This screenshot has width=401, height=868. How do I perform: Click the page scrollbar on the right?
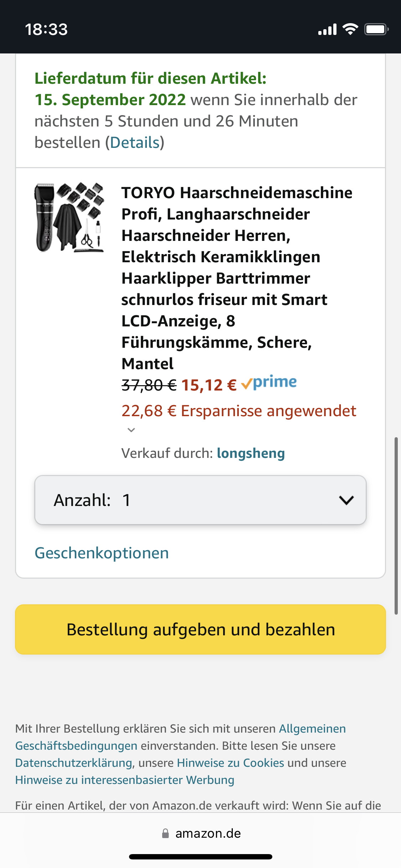[x=396, y=526]
